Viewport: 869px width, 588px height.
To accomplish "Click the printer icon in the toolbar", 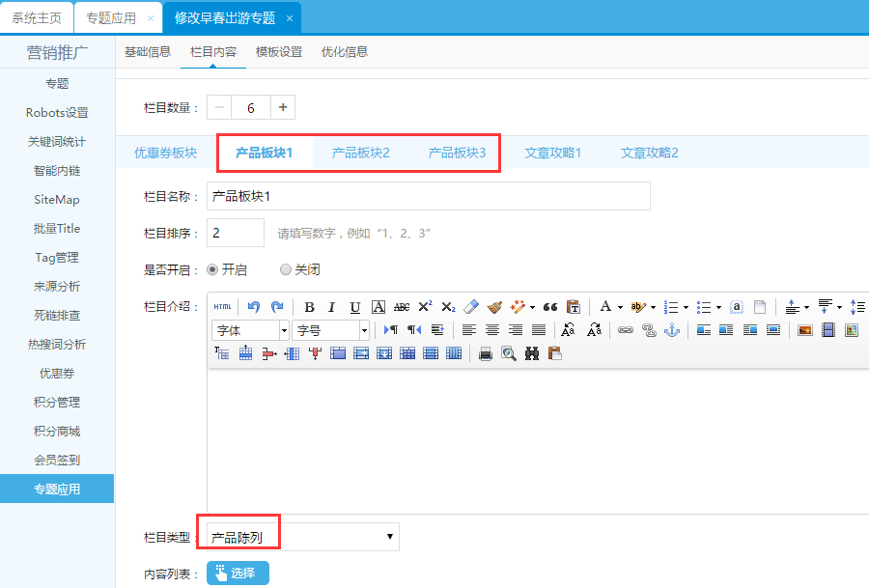I will [486, 353].
